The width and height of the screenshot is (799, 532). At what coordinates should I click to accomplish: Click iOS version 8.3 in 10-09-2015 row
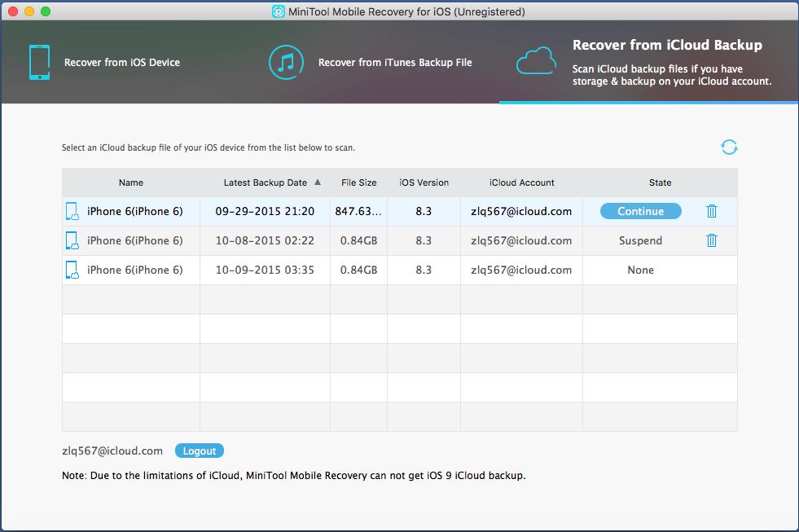click(x=424, y=270)
